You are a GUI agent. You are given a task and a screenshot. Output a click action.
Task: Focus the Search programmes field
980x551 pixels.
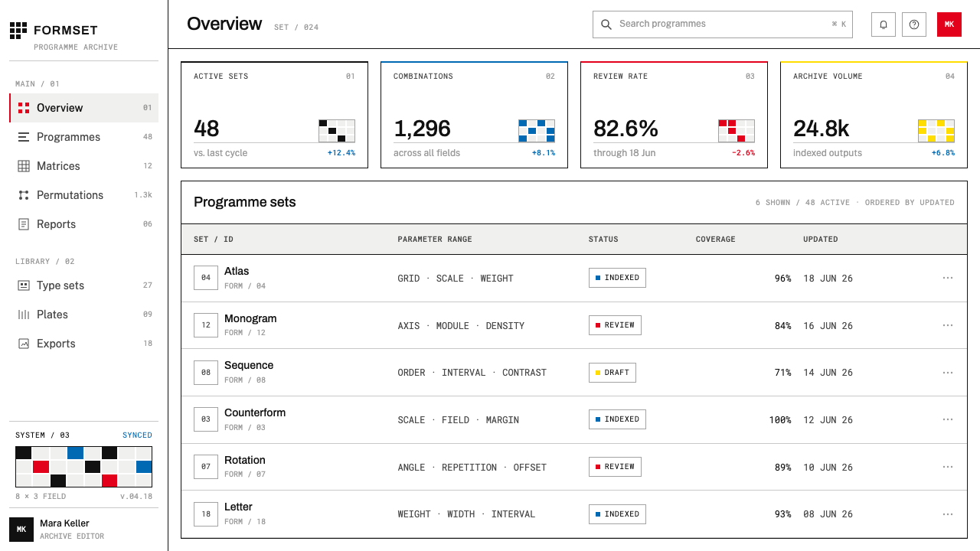pyautogui.click(x=723, y=24)
